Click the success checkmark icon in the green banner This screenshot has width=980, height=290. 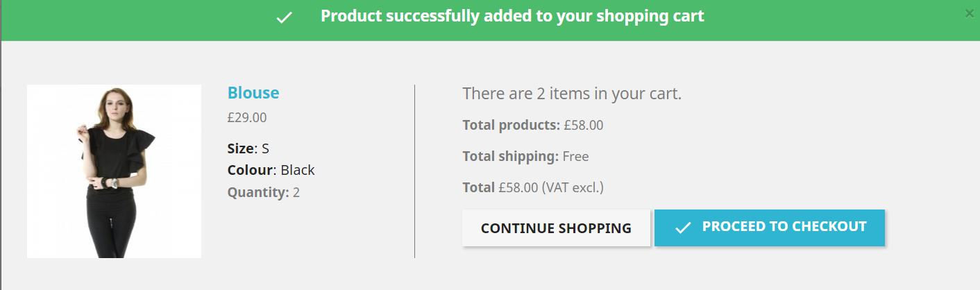coord(284,17)
